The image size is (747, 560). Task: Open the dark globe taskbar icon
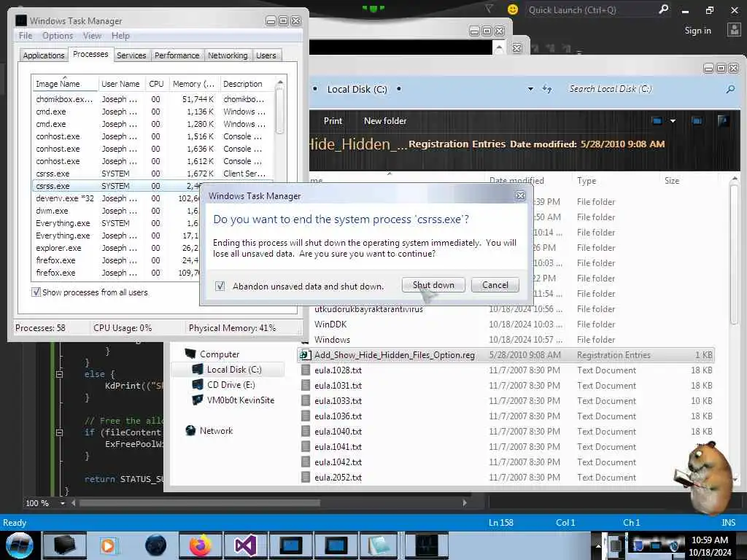pyautogui.click(x=156, y=545)
